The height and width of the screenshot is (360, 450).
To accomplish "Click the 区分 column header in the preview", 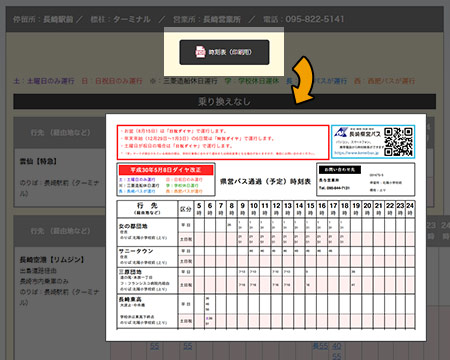I will 186,209.
